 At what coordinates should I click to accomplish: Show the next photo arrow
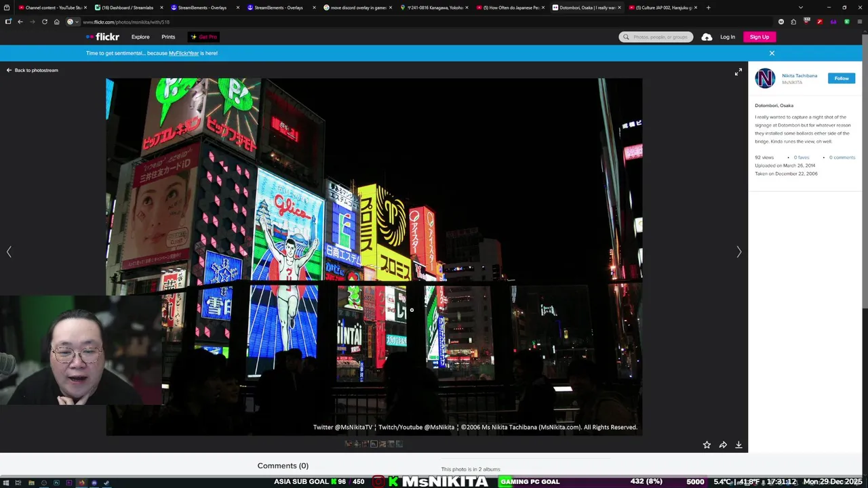click(x=739, y=251)
